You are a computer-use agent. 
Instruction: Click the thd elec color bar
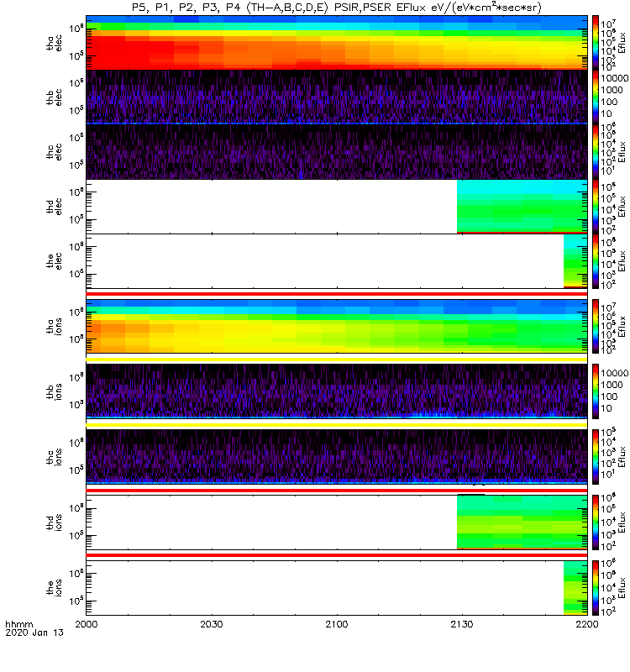pyautogui.click(x=596, y=207)
